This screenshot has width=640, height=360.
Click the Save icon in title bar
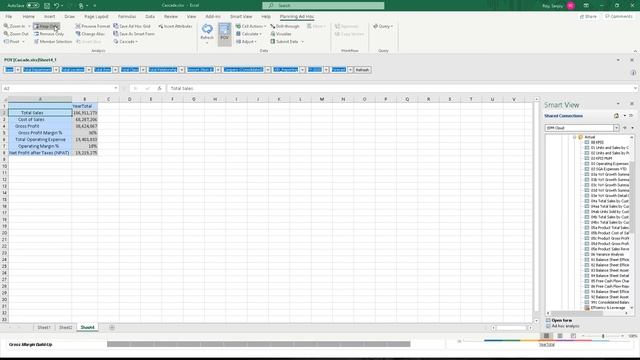tap(47, 6)
